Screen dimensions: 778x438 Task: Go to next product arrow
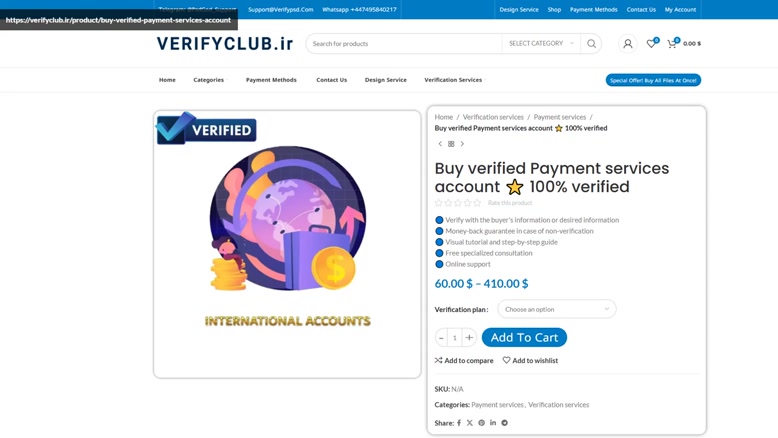point(462,144)
